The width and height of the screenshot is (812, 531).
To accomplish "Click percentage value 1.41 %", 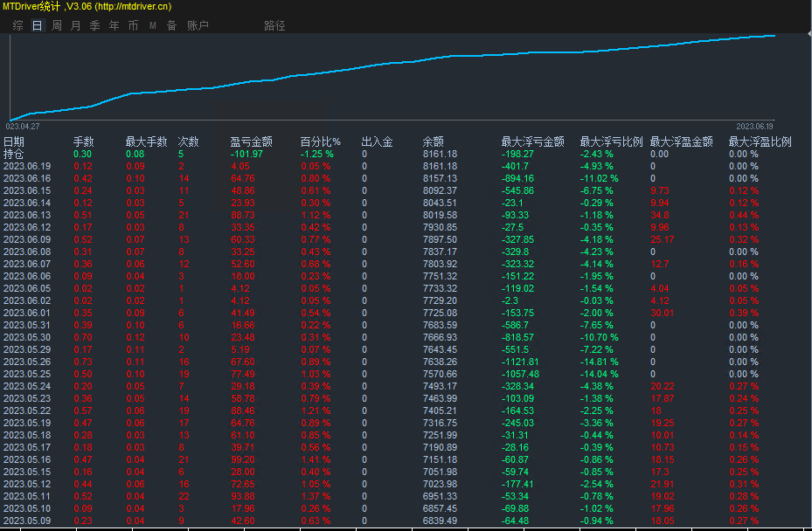I will 316,459.
